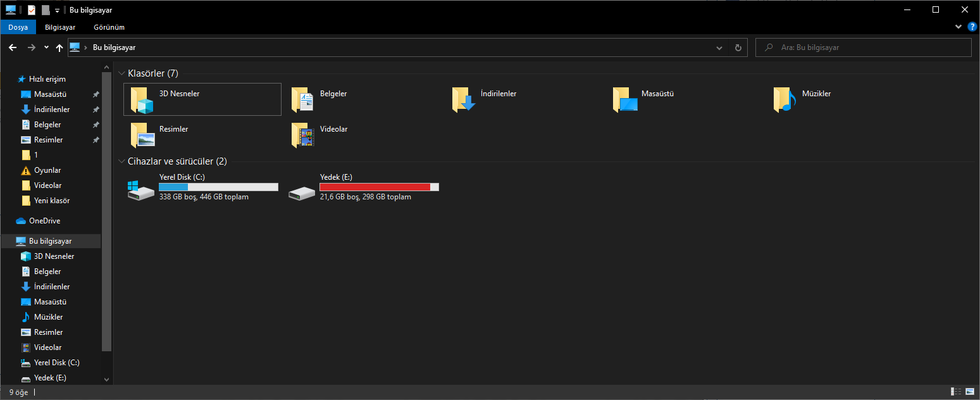Select Yedek (E:) in the sidebar
Image resolution: width=980 pixels, height=400 pixels.
click(51, 378)
